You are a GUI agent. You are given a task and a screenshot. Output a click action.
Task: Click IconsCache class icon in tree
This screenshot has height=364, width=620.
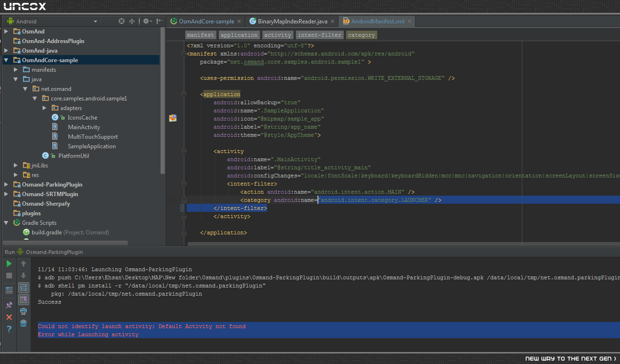[56, 117]
